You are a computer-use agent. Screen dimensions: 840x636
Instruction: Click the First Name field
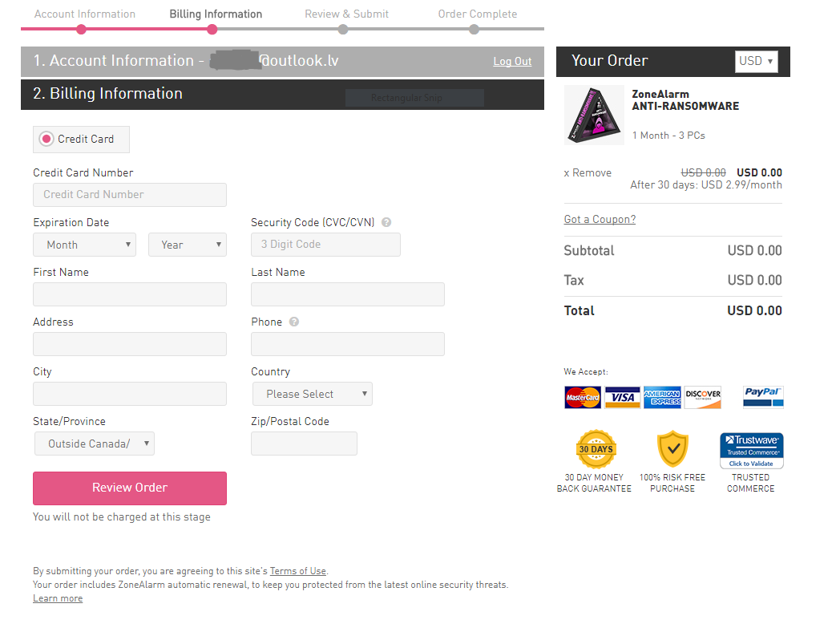(x=130, y=294)
